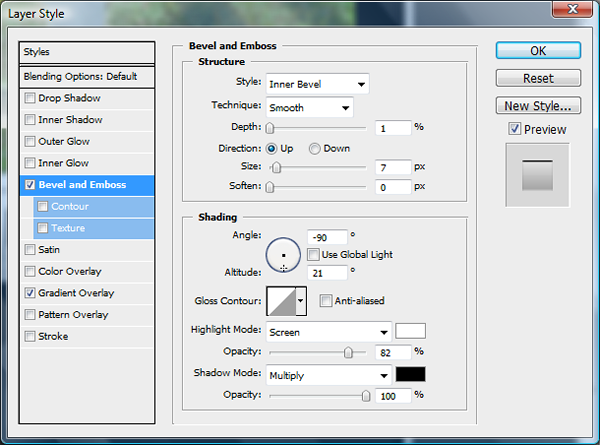Open the Highlight Mode dropdown set to Screen
The width and height of the screenshot is (600, 445).
point(328,331)
